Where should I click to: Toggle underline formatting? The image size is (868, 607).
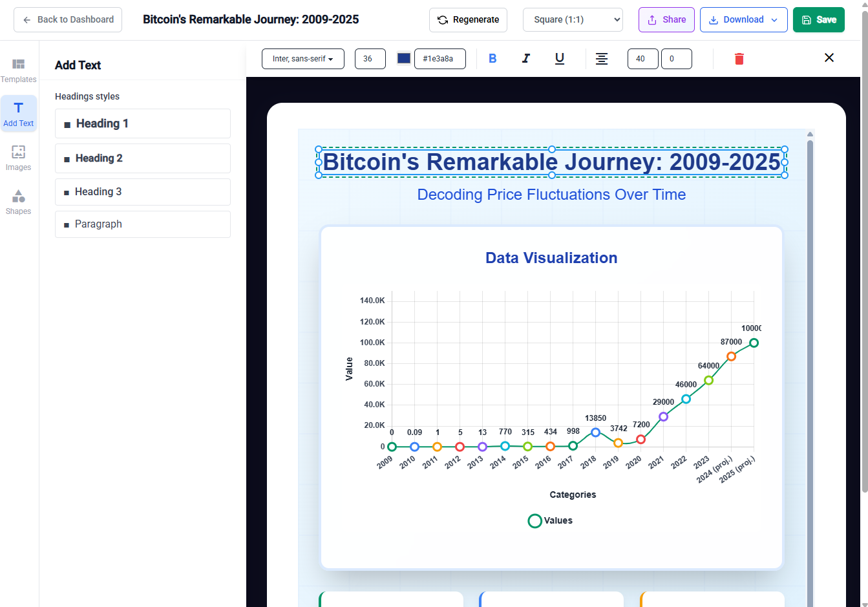[560, 59]
